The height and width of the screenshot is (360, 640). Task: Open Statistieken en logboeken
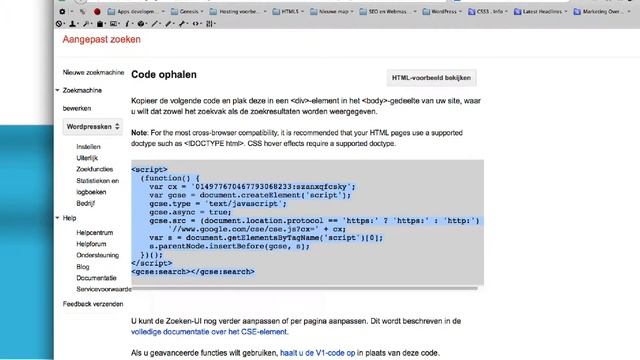tap(97, 186)
